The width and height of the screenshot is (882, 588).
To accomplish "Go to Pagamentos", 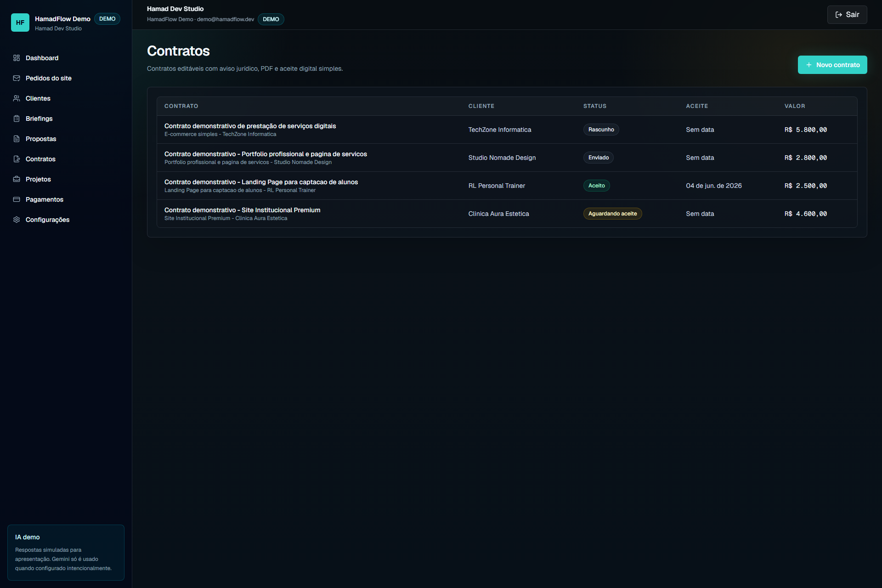I will click(66, 199).
